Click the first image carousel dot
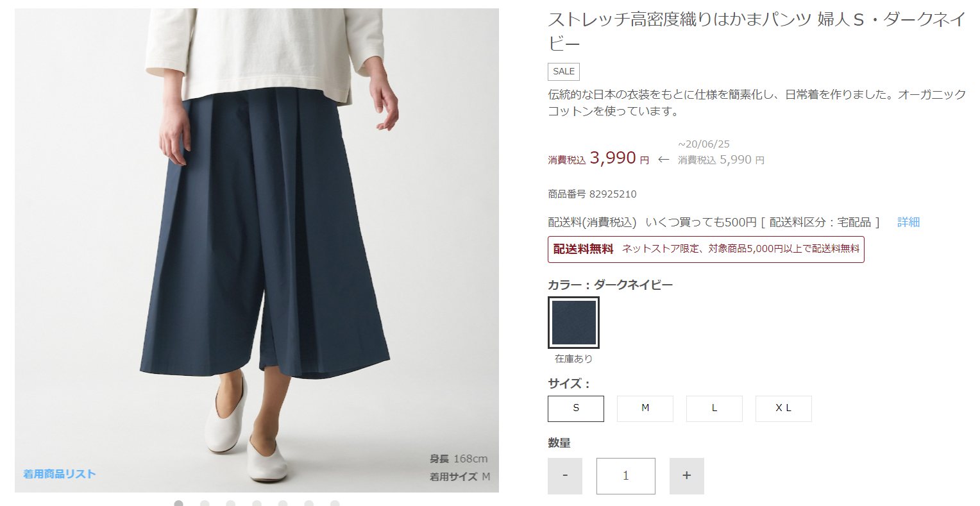 coord(179,503)
